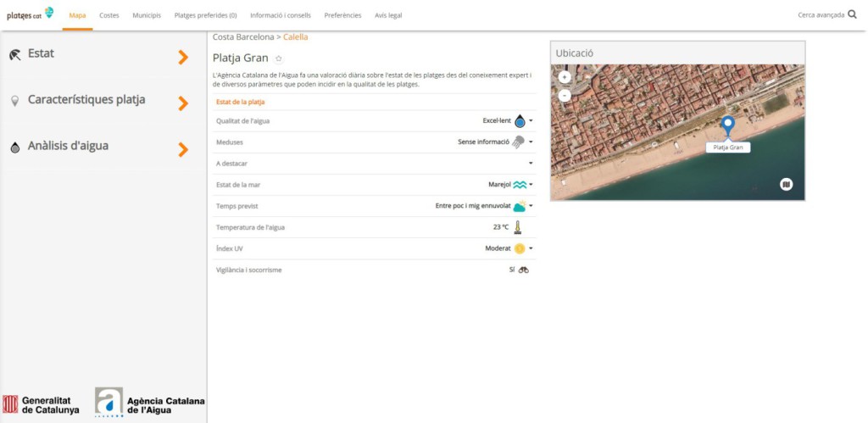Image resolution: width=868 pixels, height=423 pixels.
Task: Click the UV index sun icon
Action: [x=520, y=248]
